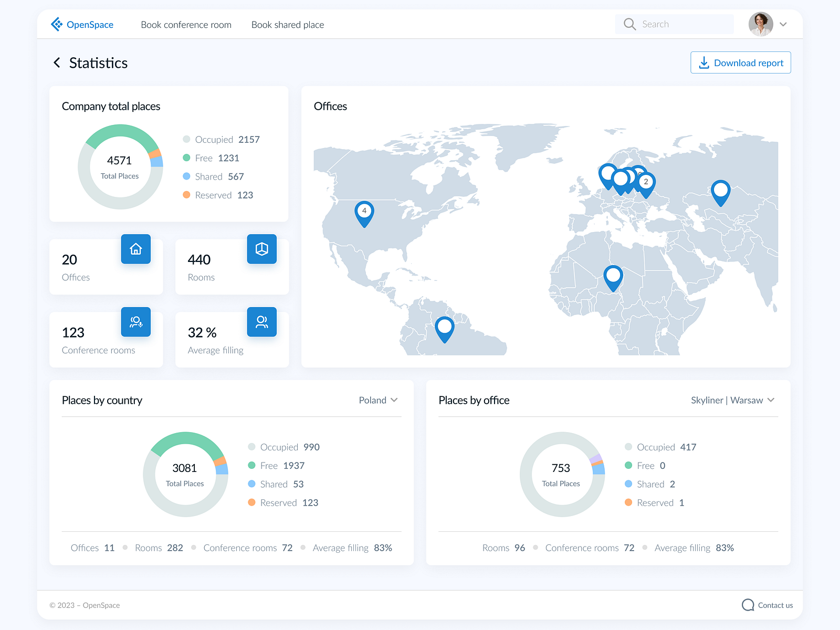Click the Average filling people icon

[x=261, y=322]
